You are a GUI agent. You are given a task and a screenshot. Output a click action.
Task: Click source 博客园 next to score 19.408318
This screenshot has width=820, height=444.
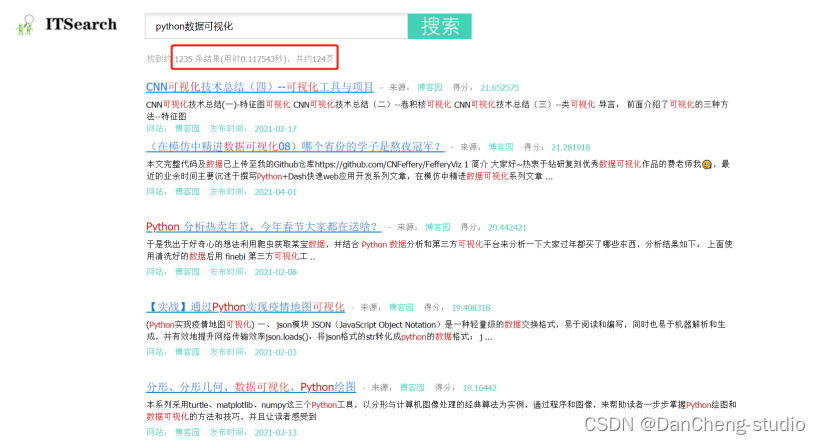[x=401, y=308]
